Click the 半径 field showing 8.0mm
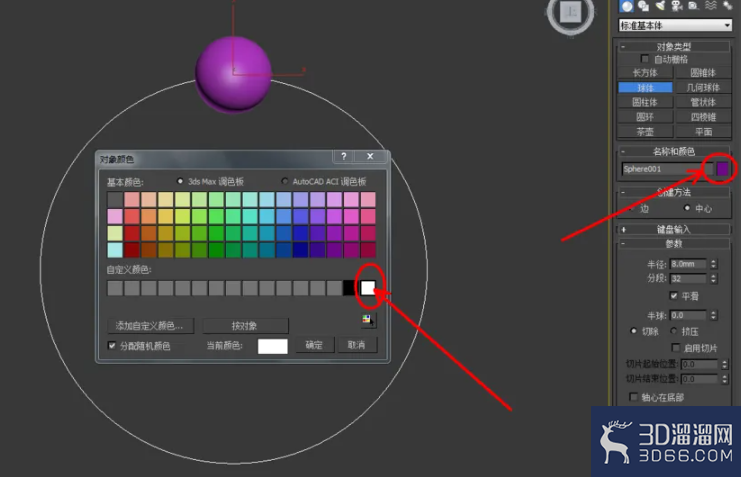The image size is (741, 477). click(x=688, y=264)
